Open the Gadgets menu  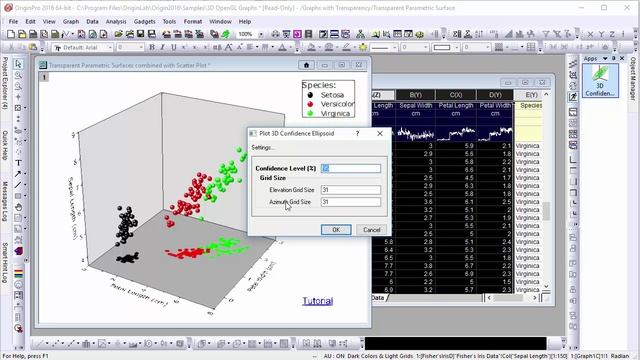[x=144, y=21]
